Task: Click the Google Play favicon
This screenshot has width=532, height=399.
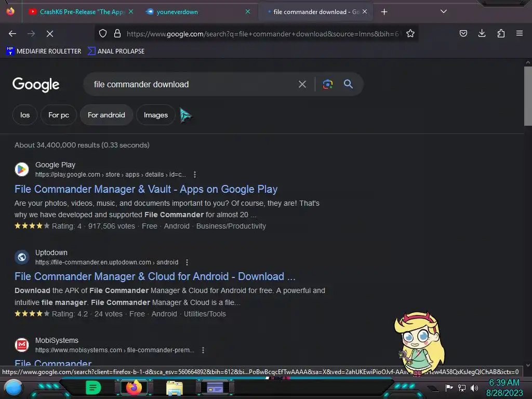Action: tap(22, 169)
